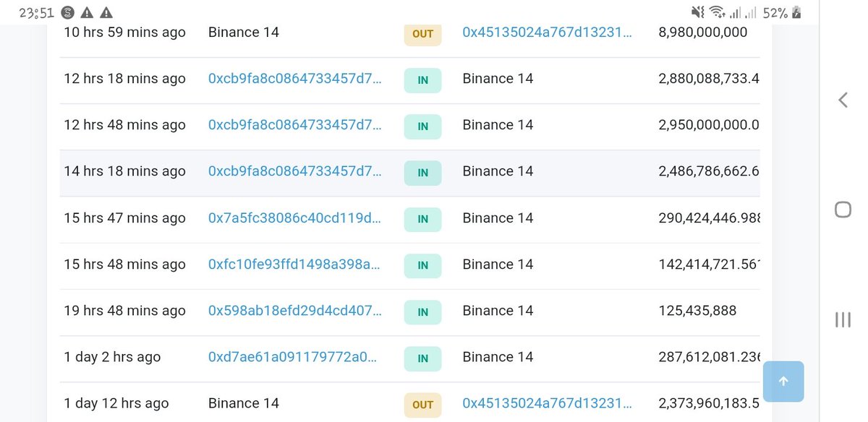Click OUT badge in 1 day 12 hrs row
868x422 pixels.
coord(422,405)
